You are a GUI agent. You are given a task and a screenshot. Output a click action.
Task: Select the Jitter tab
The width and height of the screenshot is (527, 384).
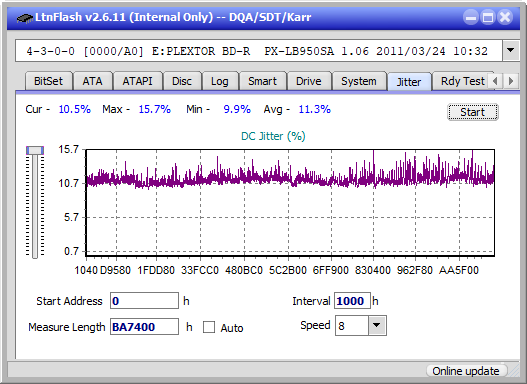click(409, 82)
